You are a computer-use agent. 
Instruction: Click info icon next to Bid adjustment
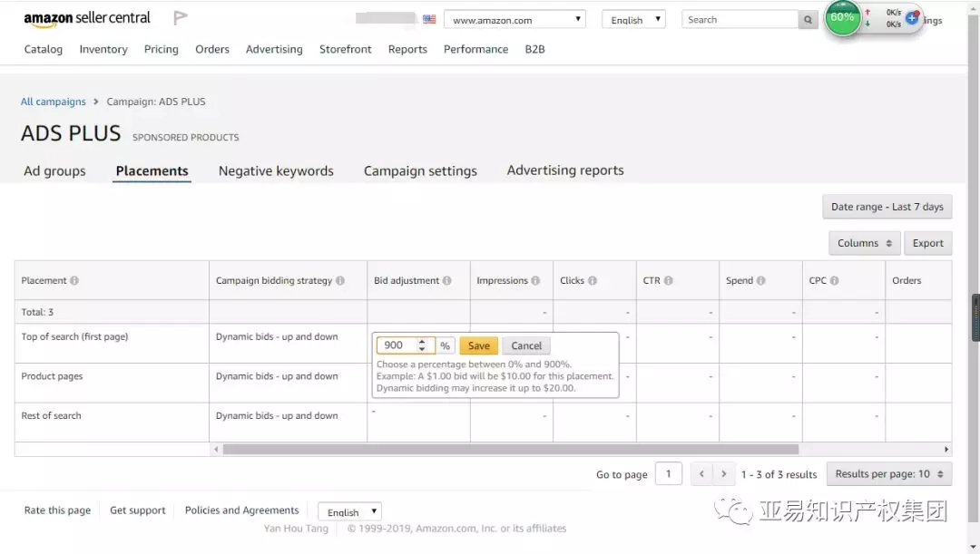447,281
